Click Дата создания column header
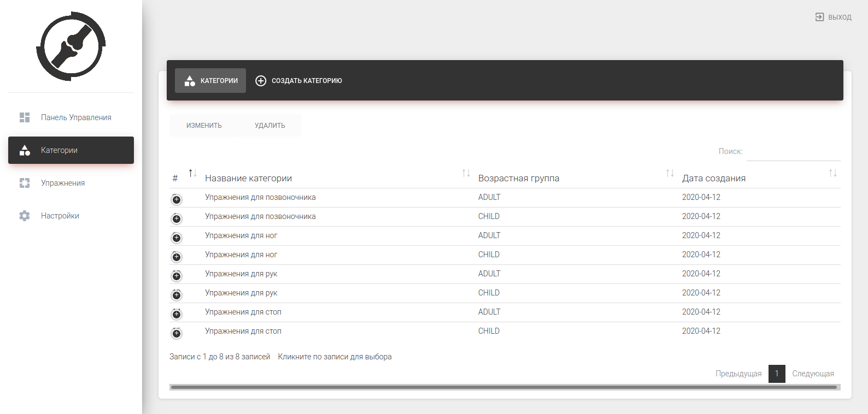 pyautogui.click(x=714, y=178)
